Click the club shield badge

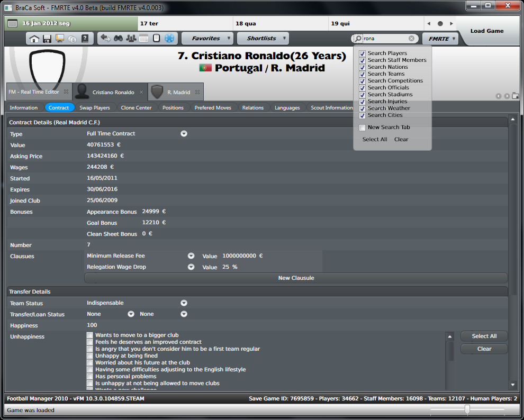pos(47,69)
